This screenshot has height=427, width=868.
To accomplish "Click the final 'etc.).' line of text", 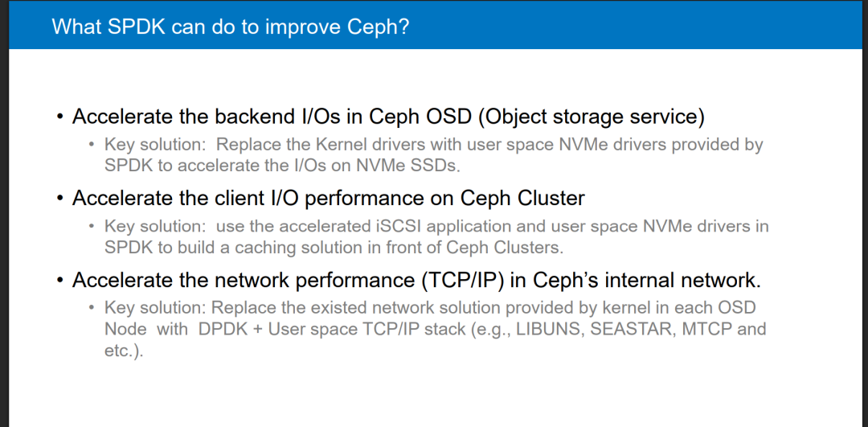I will coord(124,351).
